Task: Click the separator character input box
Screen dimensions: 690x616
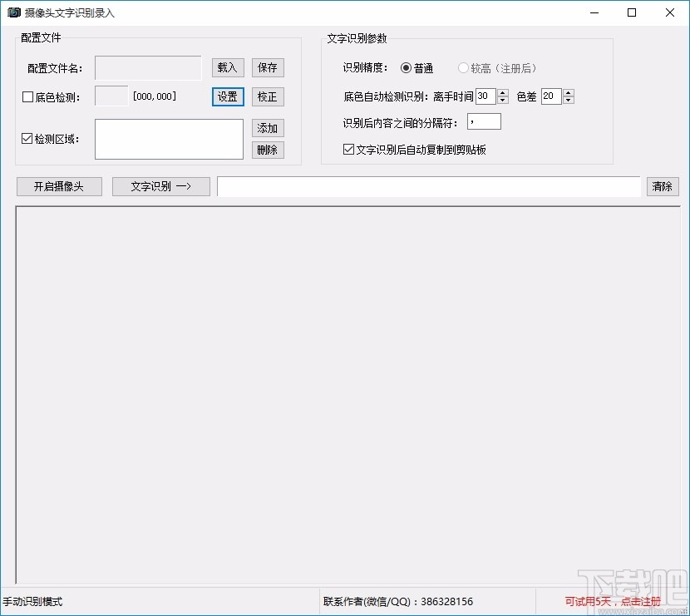Action: (x=483, y=121)
